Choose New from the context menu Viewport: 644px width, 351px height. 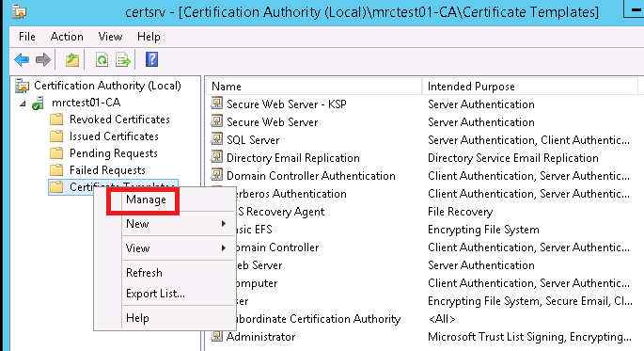(137, 224)
